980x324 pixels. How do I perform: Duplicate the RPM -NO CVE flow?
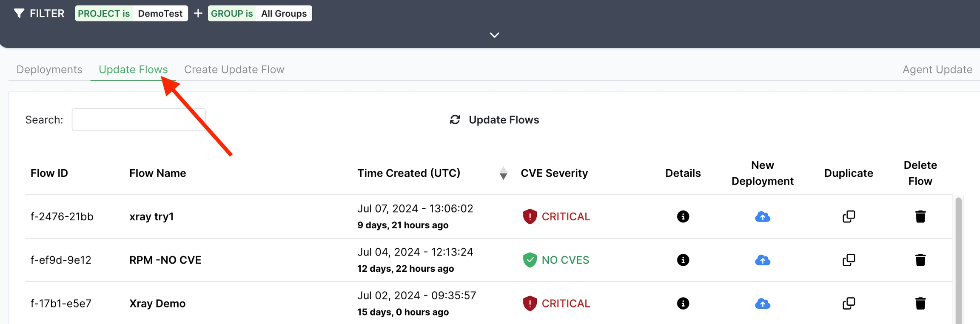coord(849,260)
